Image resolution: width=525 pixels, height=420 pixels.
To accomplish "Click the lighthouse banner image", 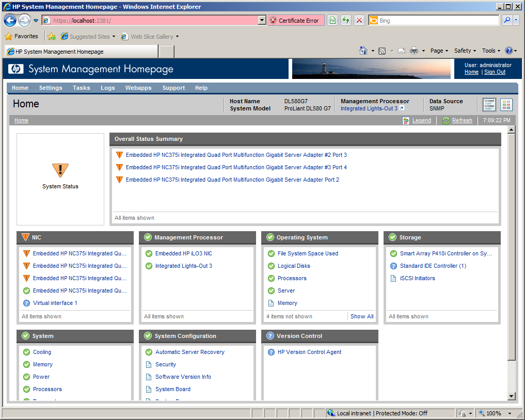I will point(371,69).
